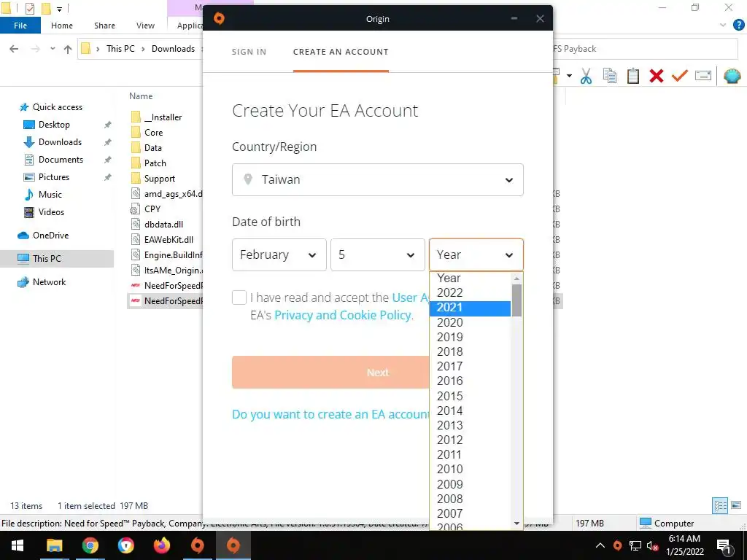Select the CPY file
This screenshot has width=747, height=560.
pos(152,209)
